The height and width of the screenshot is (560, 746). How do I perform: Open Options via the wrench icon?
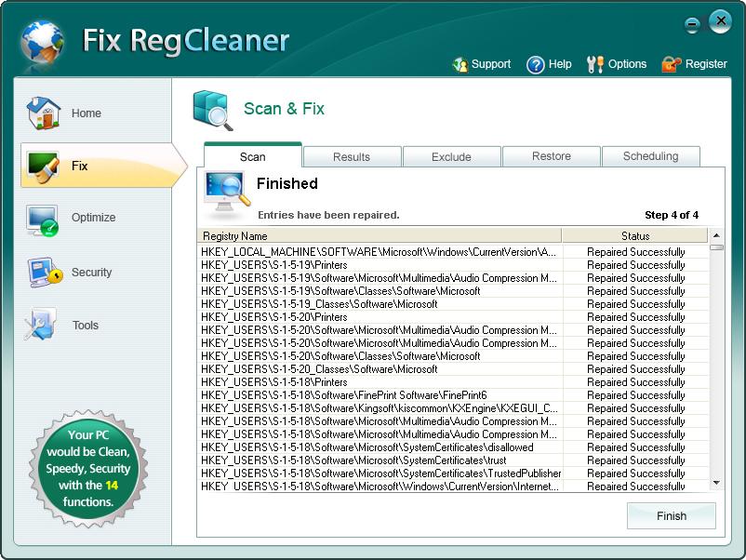(595, 64)
